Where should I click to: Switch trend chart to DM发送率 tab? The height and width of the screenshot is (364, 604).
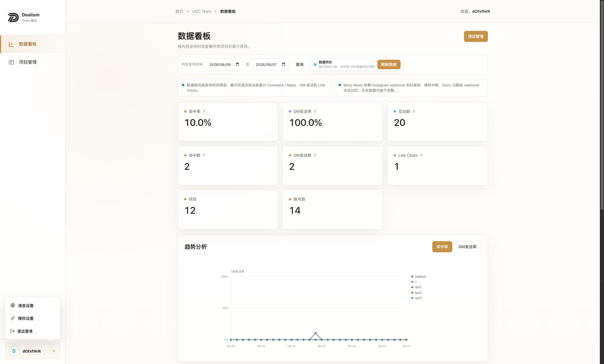[467, 247]
